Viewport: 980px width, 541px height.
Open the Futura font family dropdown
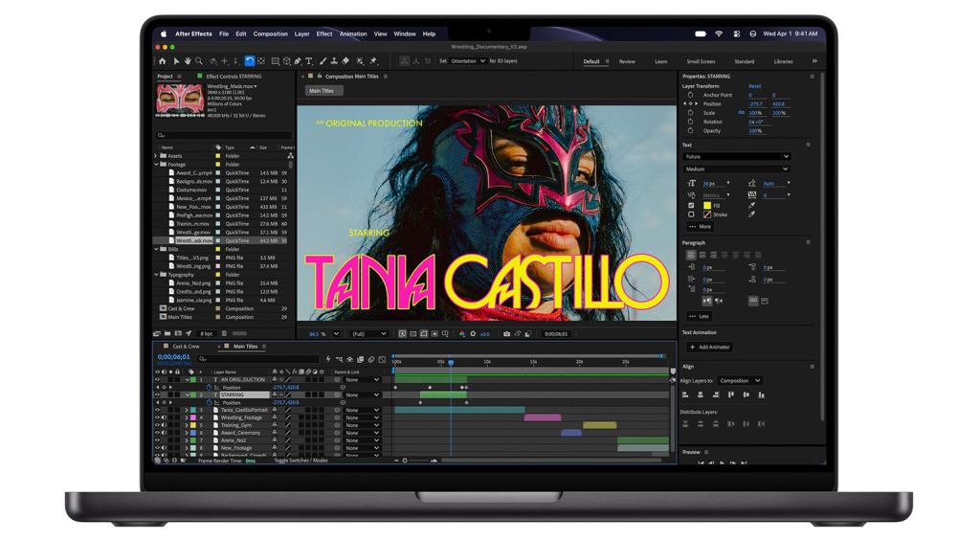737,156
